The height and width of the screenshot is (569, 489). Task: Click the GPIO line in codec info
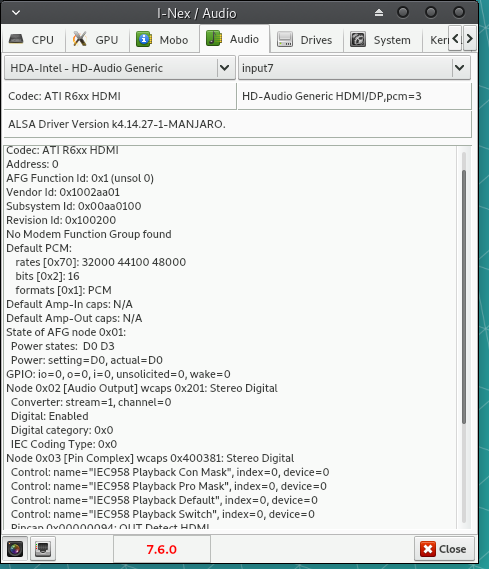(x=118, y=374)
